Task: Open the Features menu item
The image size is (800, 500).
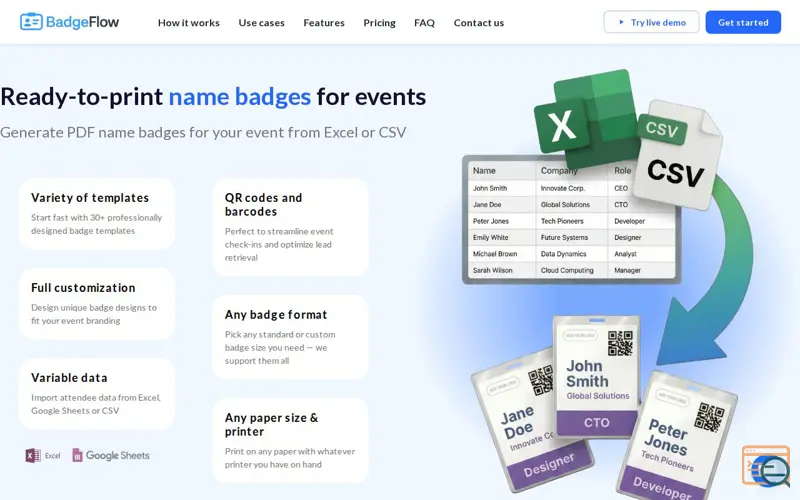Action: coord(324,22)
